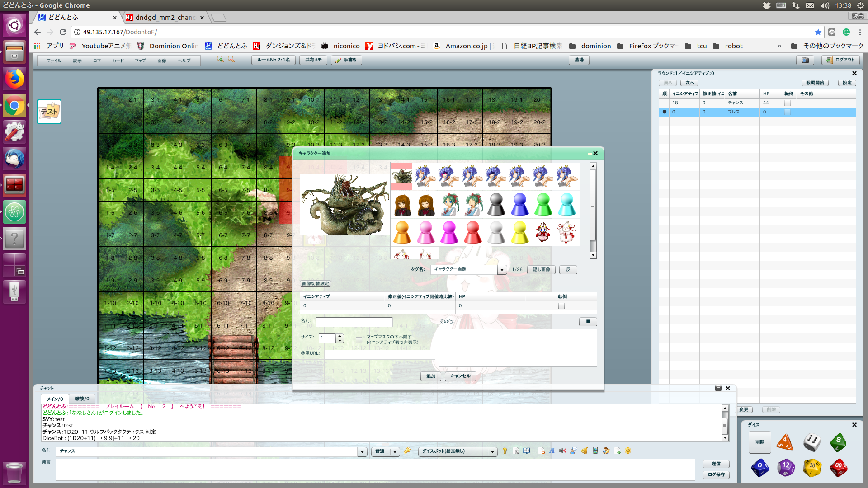Roll the yellow 20-sided die
This screenshot has width=868, height=488.
812,468
